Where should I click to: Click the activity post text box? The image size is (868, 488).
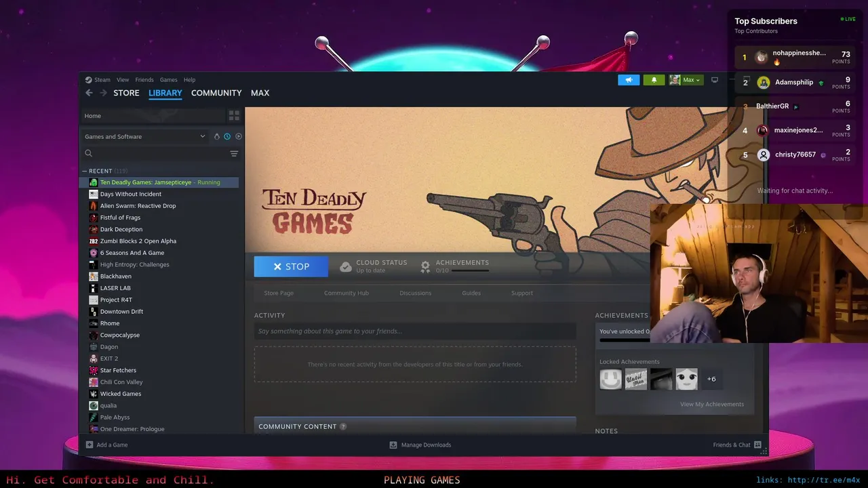click(x=415, y=331)
